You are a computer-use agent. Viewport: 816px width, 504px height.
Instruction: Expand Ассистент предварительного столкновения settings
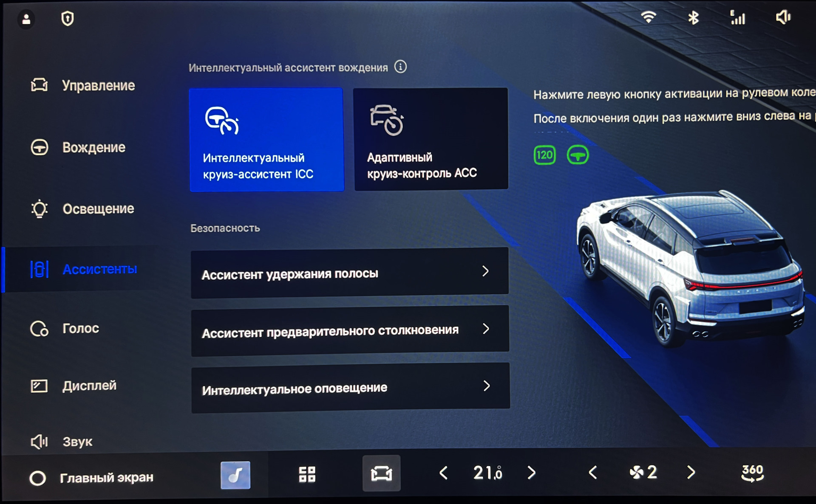point(349,330)
